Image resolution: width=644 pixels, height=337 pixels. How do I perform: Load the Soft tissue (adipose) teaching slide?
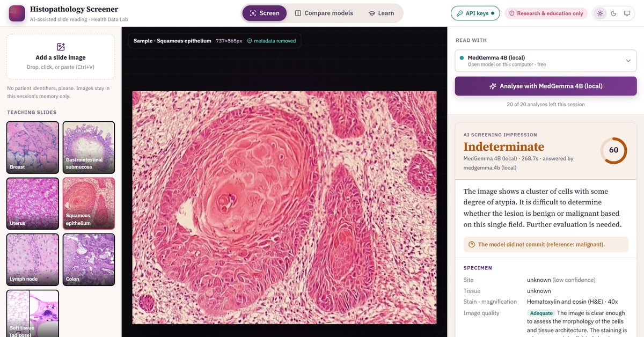[33, 313]
